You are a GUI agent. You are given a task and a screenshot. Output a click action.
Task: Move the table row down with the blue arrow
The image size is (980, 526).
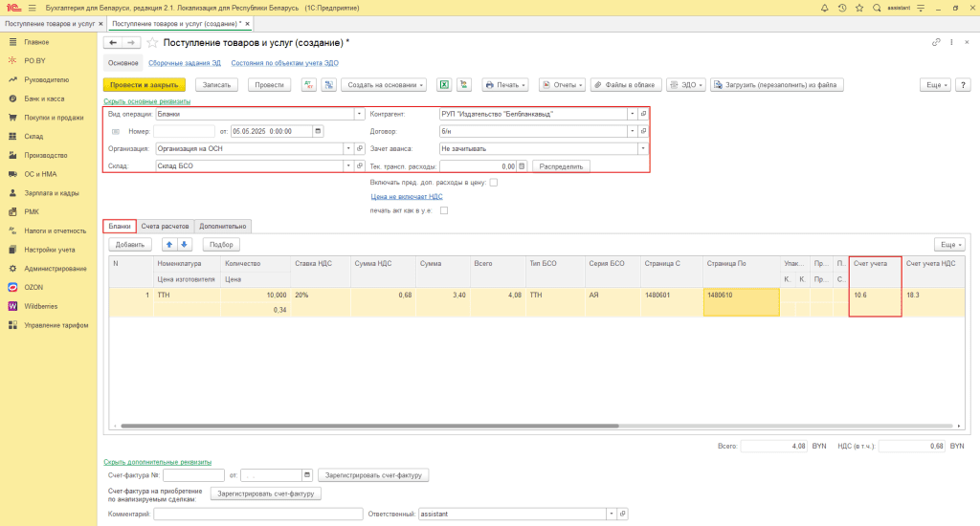184,244
